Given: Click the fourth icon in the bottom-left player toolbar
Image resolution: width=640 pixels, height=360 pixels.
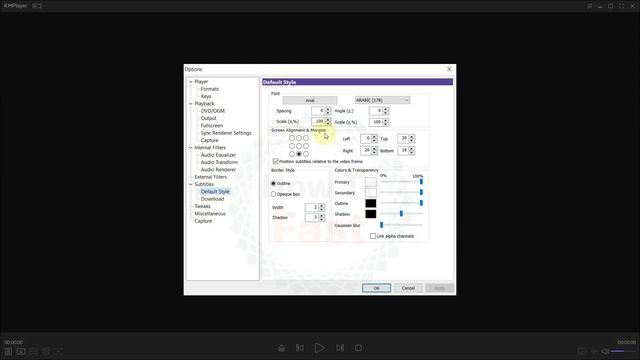Looking at the screenshot, I should (46, 351).
